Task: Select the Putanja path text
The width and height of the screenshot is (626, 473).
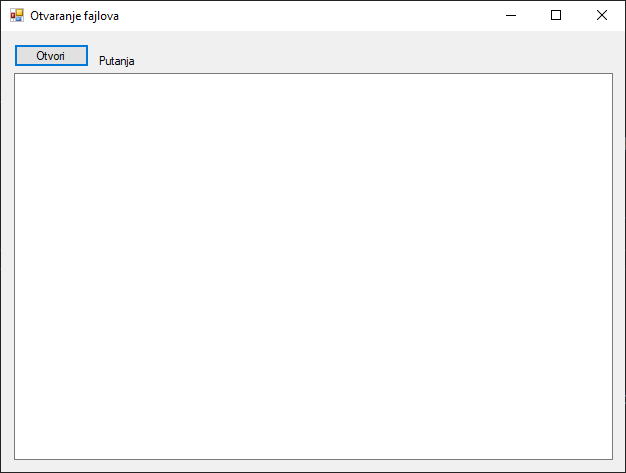Action: 116,61
